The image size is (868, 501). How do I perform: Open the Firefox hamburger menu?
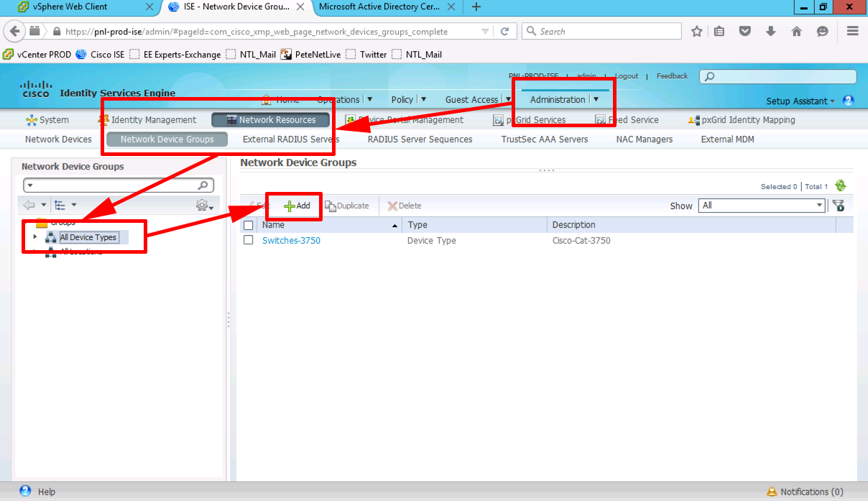[x=853, y=32]
